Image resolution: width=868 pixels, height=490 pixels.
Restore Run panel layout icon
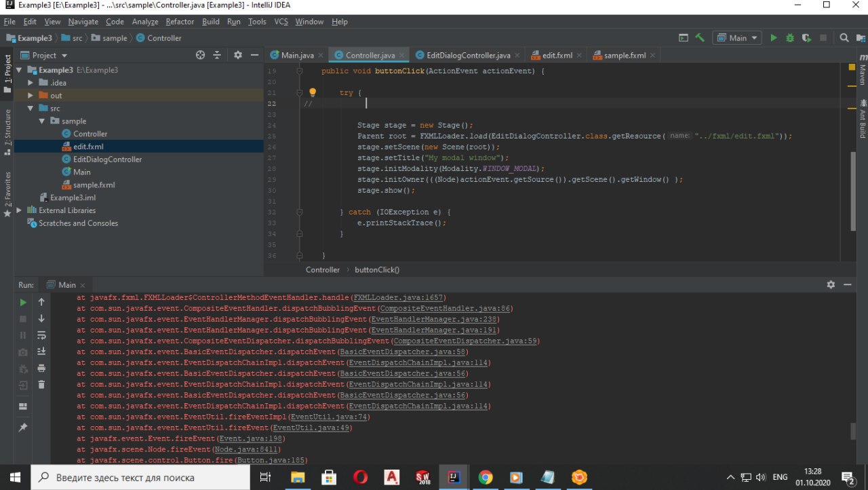click(23, 407)
